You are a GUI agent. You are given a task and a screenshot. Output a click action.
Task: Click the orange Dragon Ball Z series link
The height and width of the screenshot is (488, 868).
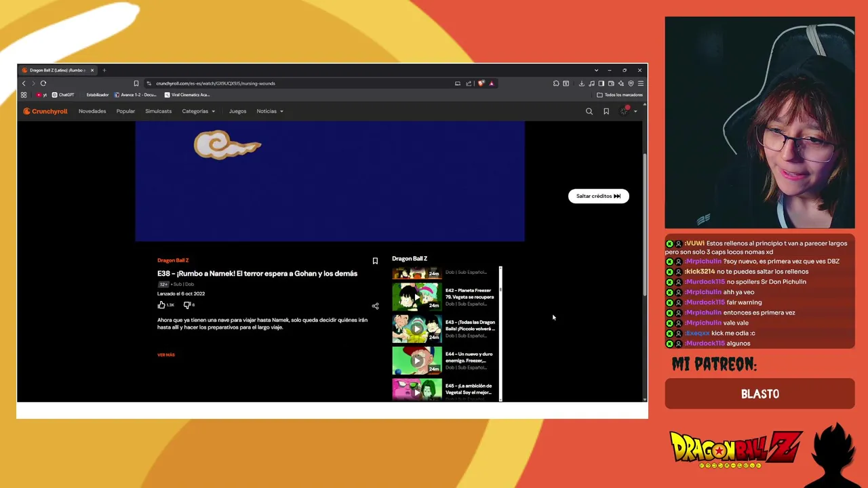coord(173,260)
